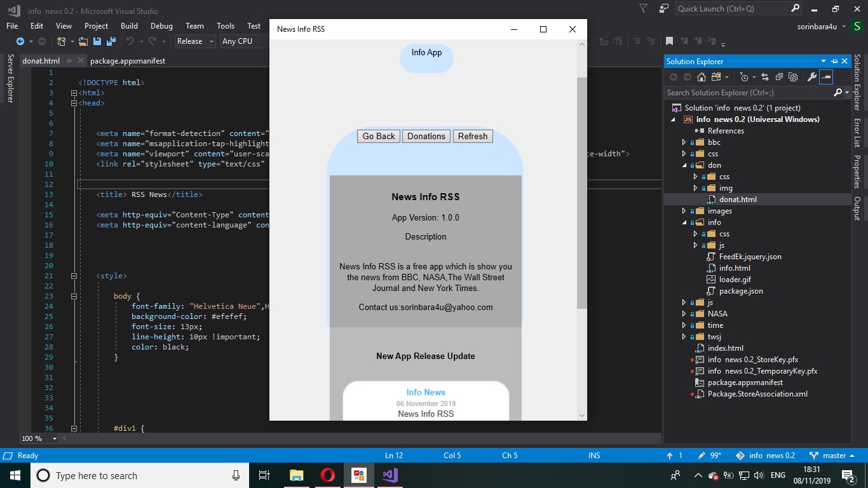Viewport: 868px width, 488px height.
Task: Select index.html in Solution Explorer
Action: (725, 348)
